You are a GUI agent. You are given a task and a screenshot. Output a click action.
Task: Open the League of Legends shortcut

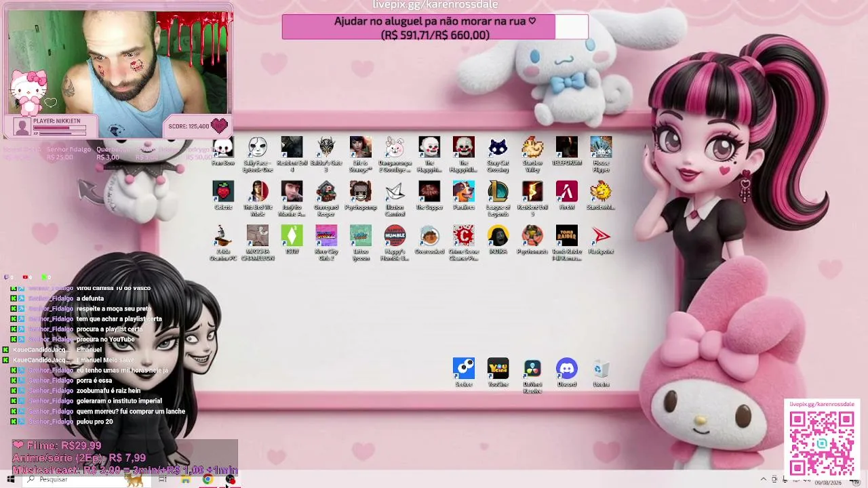tap(498, 199)
